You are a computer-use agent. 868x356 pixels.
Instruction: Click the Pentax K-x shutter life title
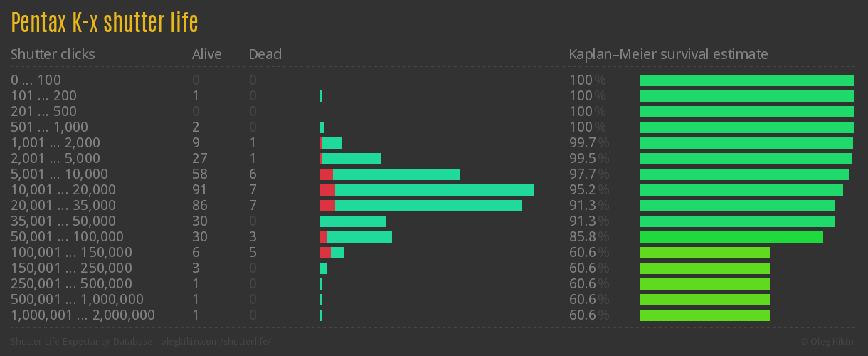coord(105,23)
